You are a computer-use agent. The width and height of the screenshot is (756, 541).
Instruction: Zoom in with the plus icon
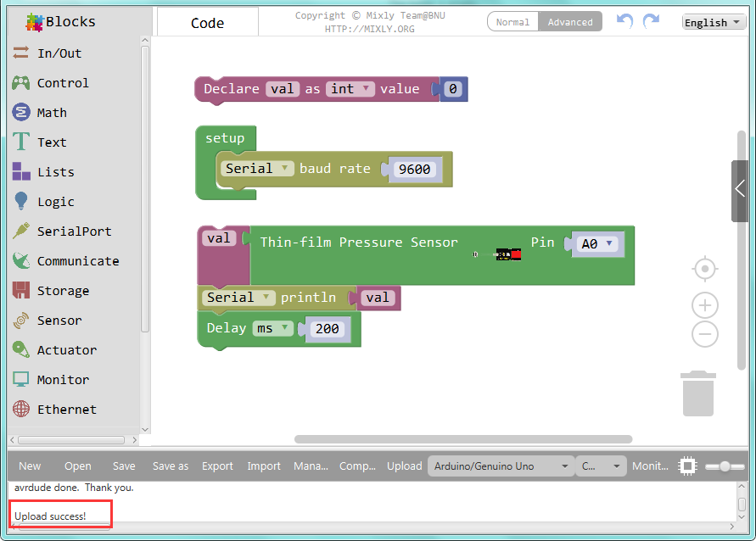[x=704, y=305]
